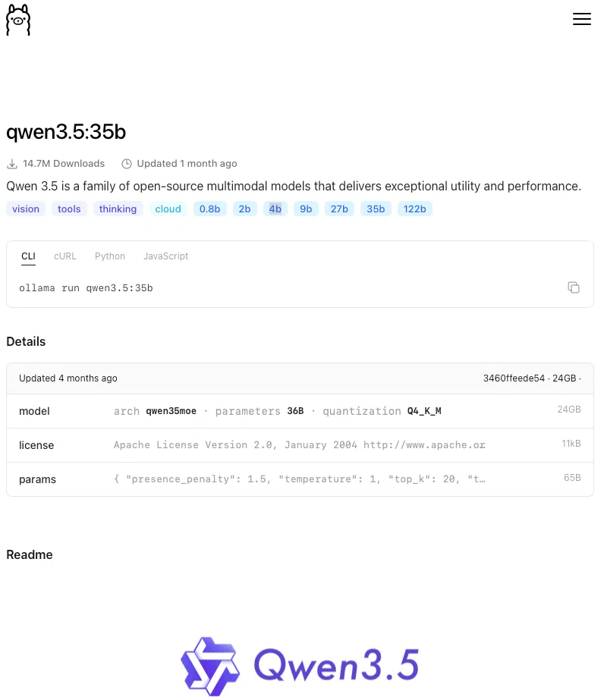The height and width of the screenshot is (700, 604).
Task: Open the hamburger menu
Action: tap(582, 19)
